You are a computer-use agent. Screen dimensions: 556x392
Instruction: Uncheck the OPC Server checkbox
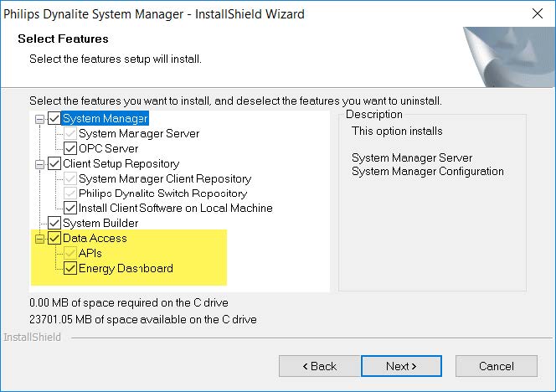[70, 148]
